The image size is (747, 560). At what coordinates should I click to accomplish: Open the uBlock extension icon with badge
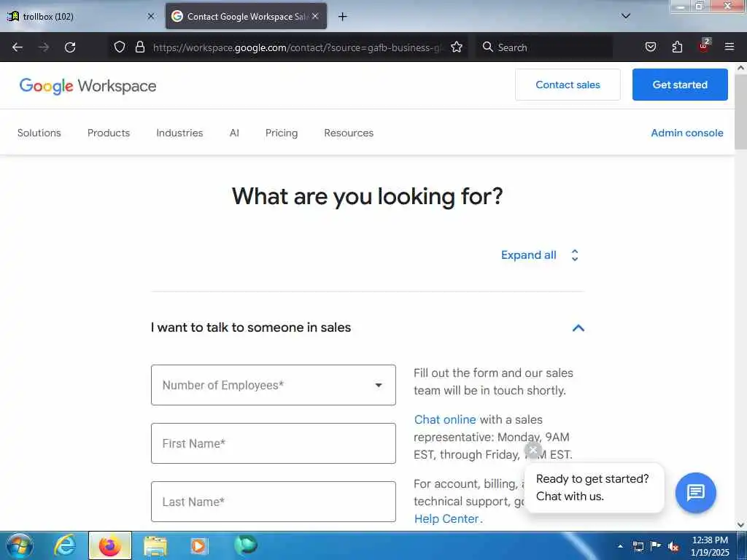(x=704, y=46)
